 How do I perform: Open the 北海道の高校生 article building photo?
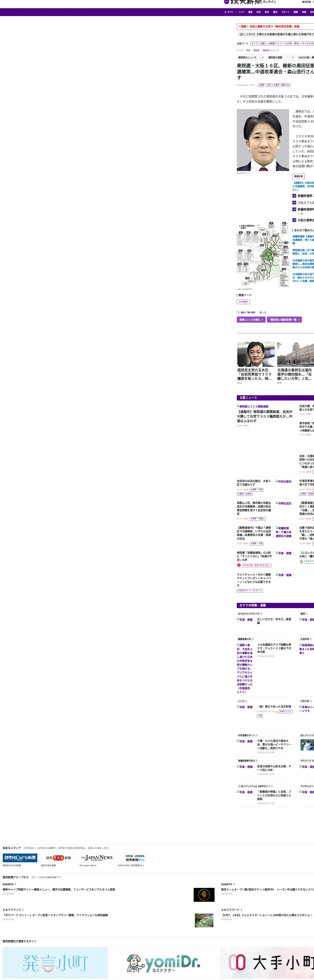point(295,354)
